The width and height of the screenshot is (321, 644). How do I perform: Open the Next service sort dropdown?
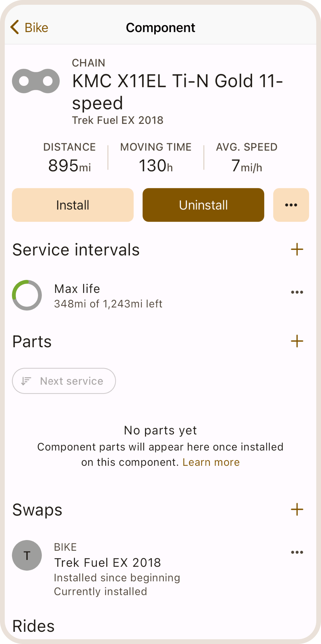[64, 381]
